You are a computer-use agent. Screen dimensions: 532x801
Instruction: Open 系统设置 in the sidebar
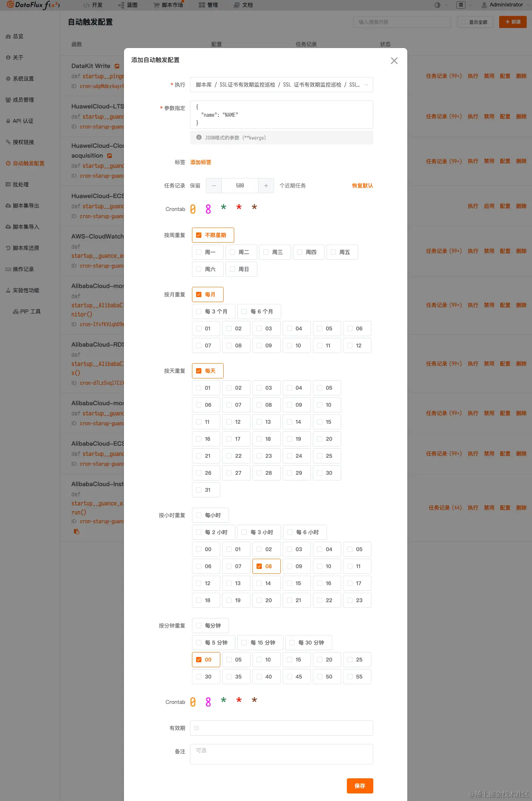(x=20, y=79)
